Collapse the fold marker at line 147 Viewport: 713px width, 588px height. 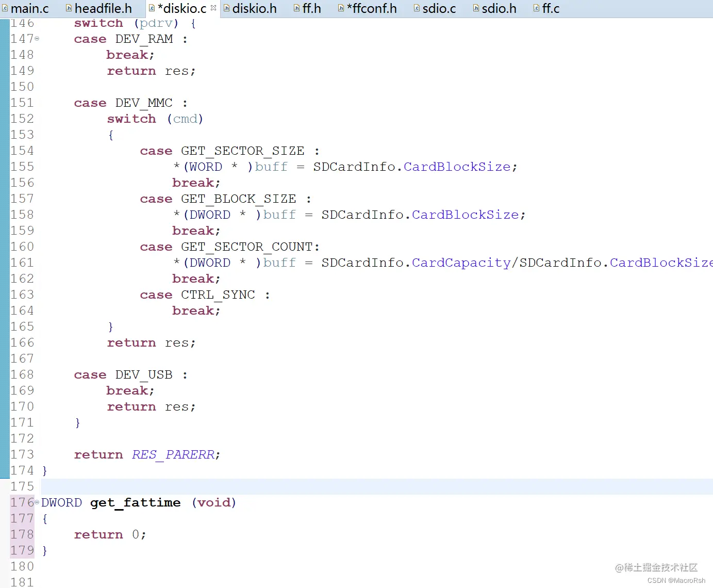coord(36,39)
